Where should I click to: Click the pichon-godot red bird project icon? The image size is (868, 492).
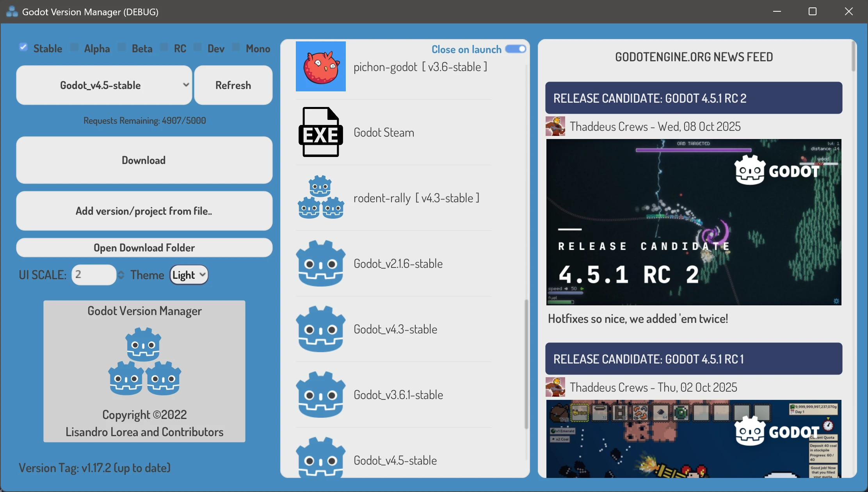tap(321, 66)
